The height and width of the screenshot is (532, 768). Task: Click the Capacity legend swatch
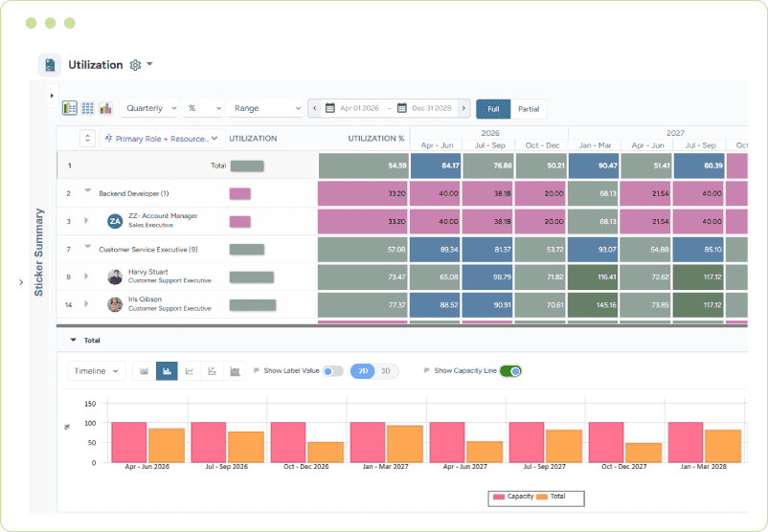click(x=499, y=497)
